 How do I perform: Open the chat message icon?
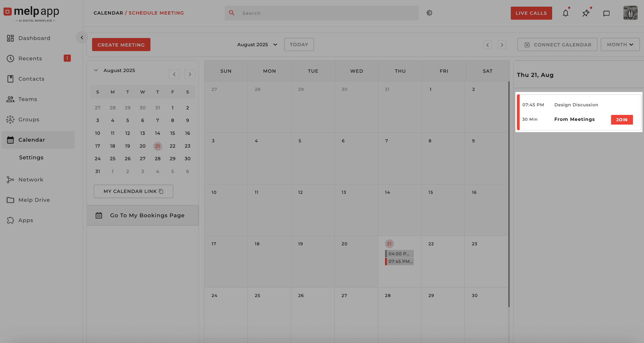pyautogui.click(x=606, y=13)
